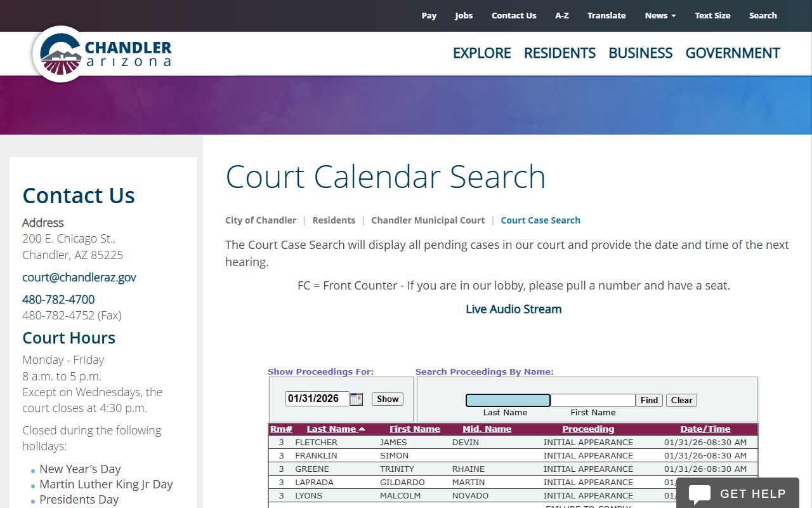Select the FLETCHER last name cell
Image resolution: width=812 pixels, height=508 pixels.
click(316, 443)
